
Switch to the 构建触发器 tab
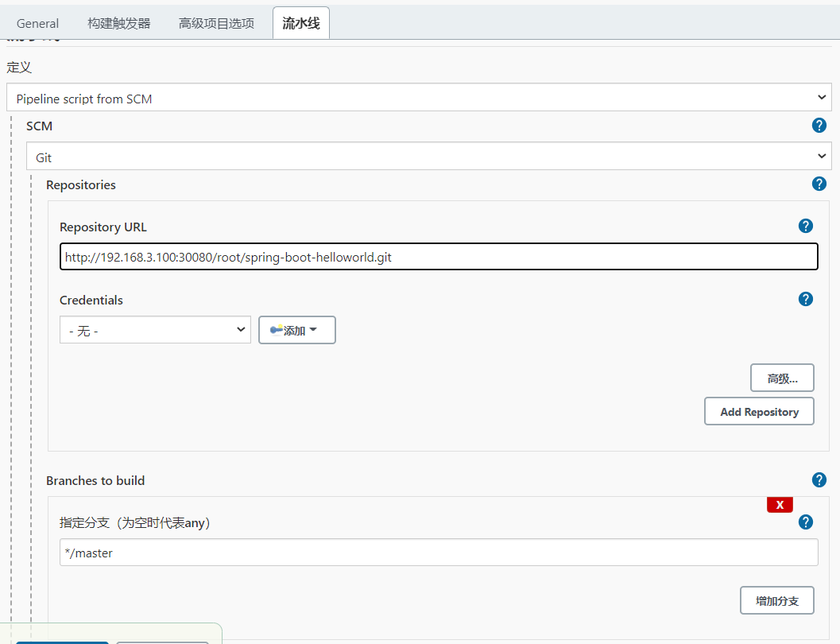119,24
